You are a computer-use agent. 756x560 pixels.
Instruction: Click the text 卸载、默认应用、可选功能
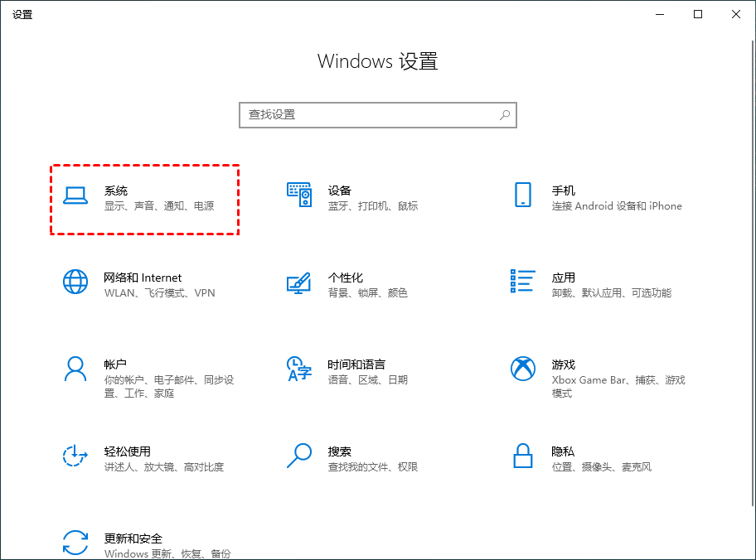click(612, 293)
